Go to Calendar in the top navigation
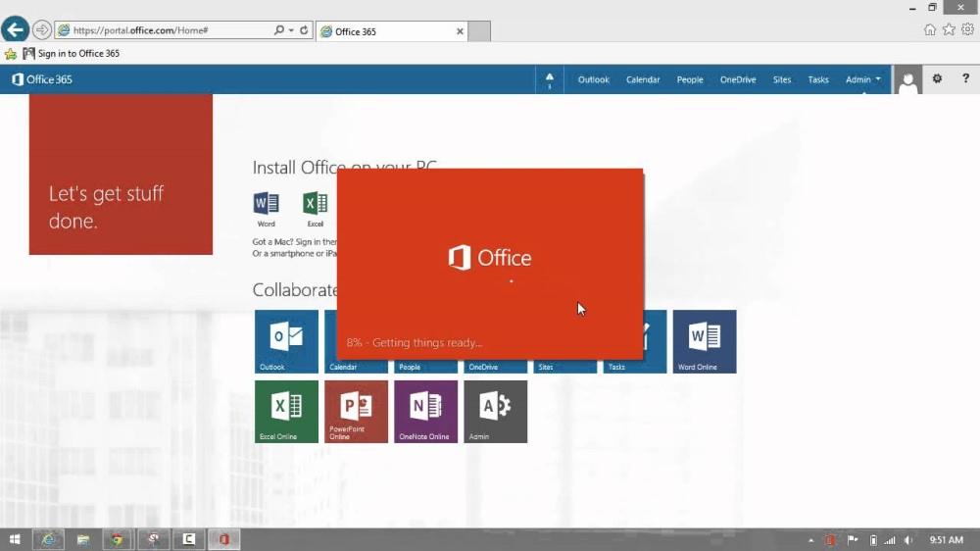The height and width of the screenshot is (551, 980). click(643, 79)
